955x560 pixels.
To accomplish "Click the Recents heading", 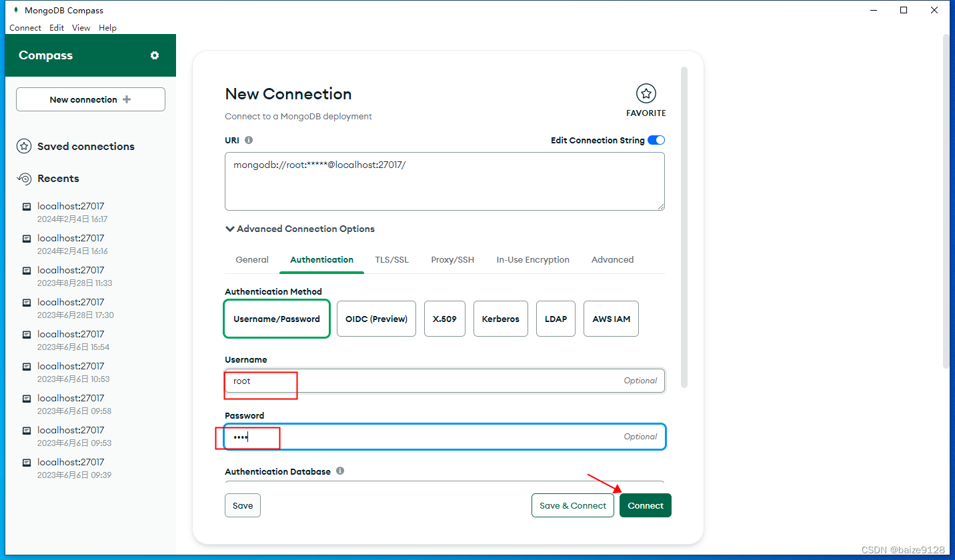I will tap(58, 179).
